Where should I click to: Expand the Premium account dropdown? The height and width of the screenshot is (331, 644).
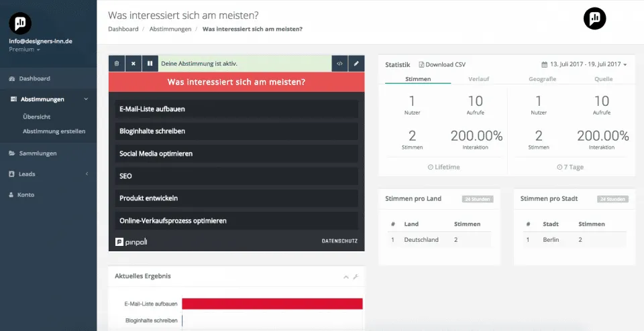[24, 50]
